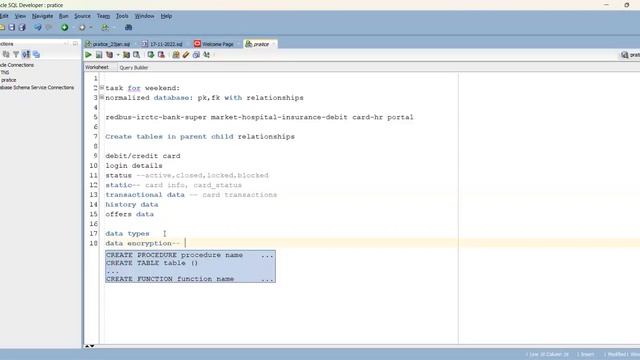640x360 pixels.
Task: Open a new SQL Worksheet icon
Action: pyautogui.click(x=105, y=27)
